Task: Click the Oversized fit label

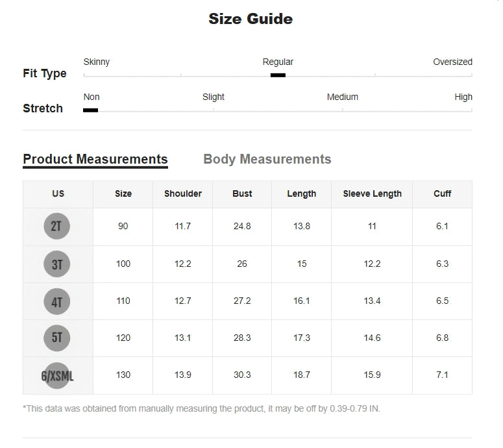Action: tap(452, 62)
